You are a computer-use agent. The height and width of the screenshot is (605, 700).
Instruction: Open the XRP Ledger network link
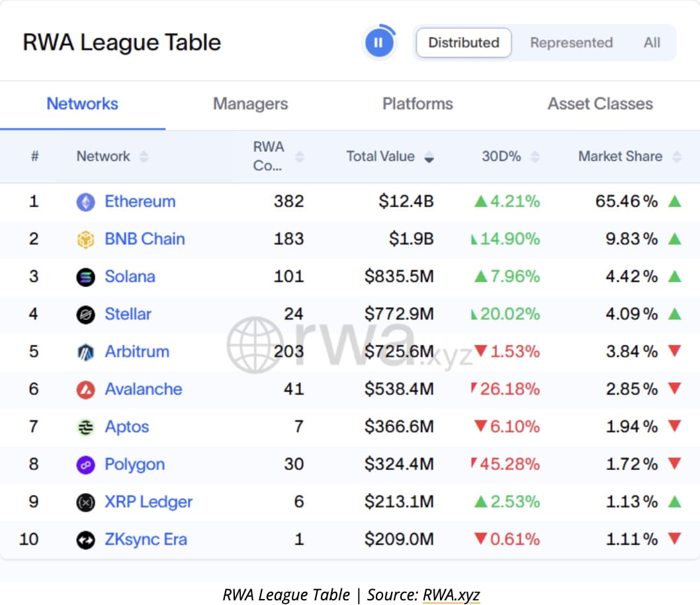[148, 502]
